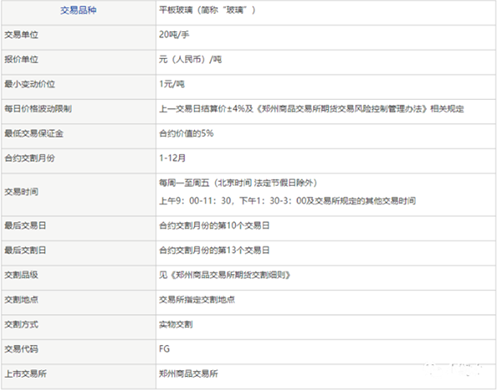Select the 见《郑州商品交易所期货交割细则》 value
This screenshot has width=500, height=392.
click(225, 275)
